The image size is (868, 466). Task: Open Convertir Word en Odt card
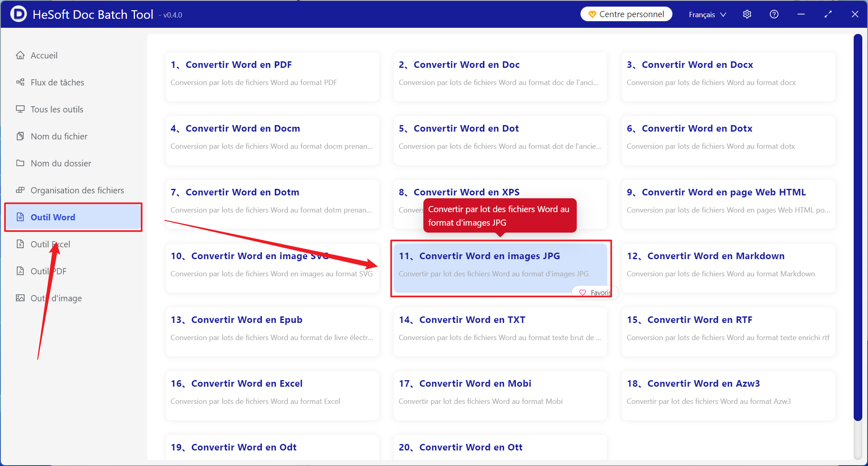click(x=272, y=447)
